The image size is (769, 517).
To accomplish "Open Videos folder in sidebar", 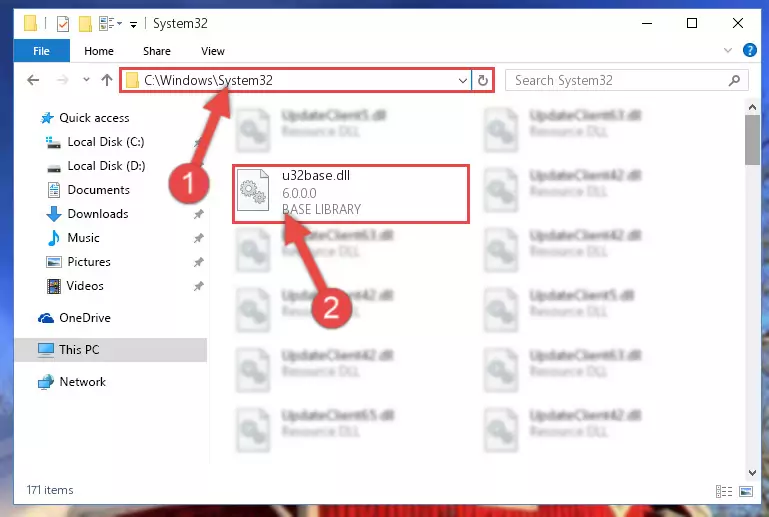I will 85,286.
